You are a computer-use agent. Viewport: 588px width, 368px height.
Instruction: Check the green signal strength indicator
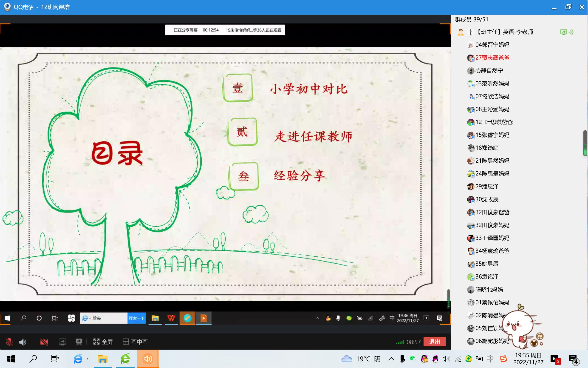400,342
